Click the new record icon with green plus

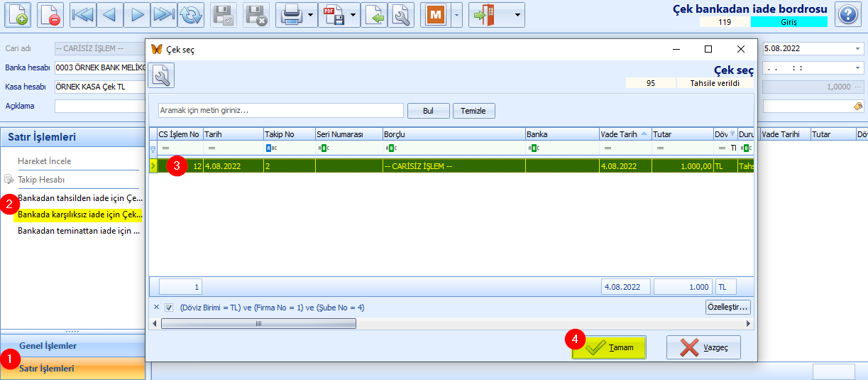[18, 15]
